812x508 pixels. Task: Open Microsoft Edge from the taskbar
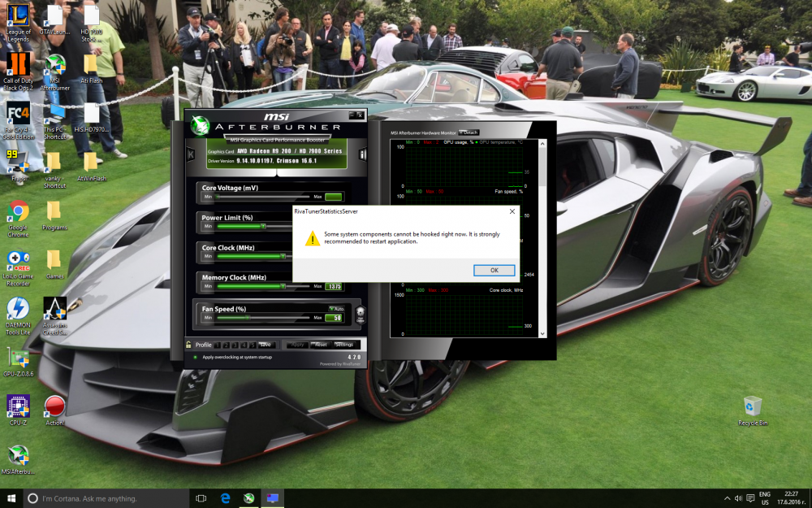[225, 498]
